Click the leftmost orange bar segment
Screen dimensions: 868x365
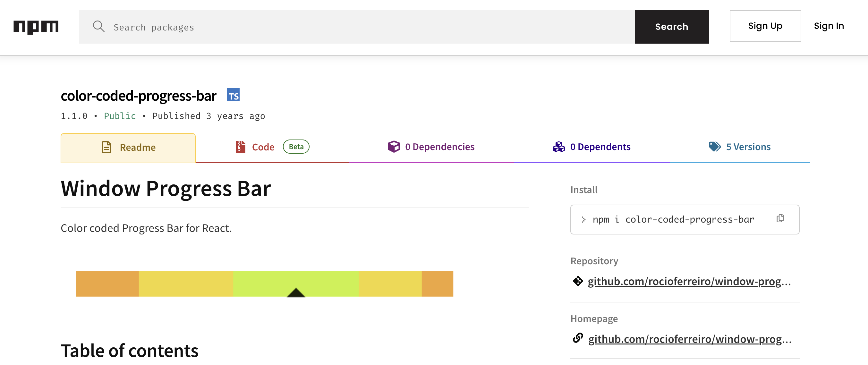107,284
